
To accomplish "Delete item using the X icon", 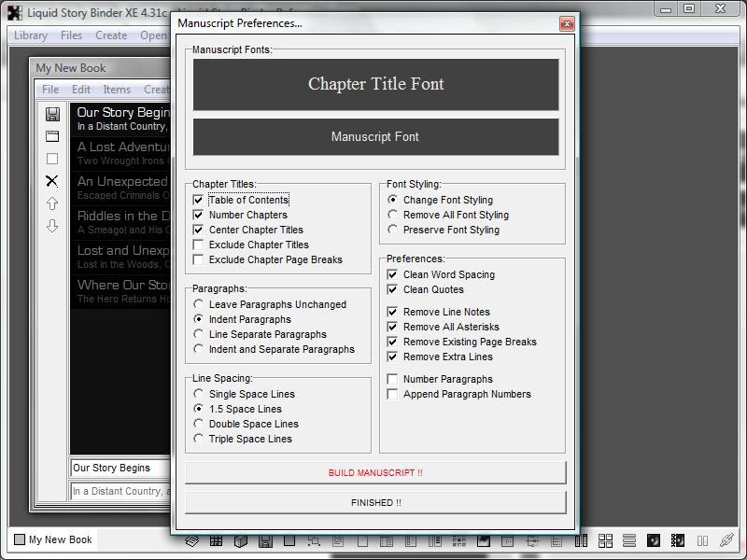I will tap(52, 181).
